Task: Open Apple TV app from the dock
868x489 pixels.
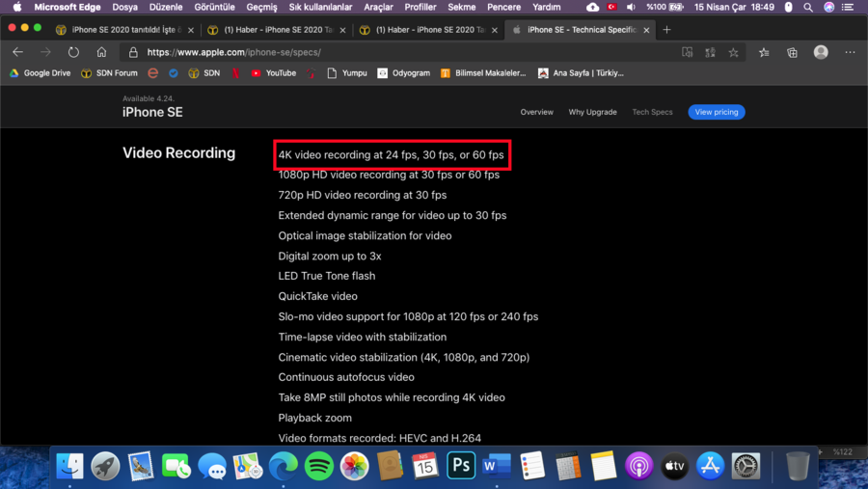Action: [674, 466]
